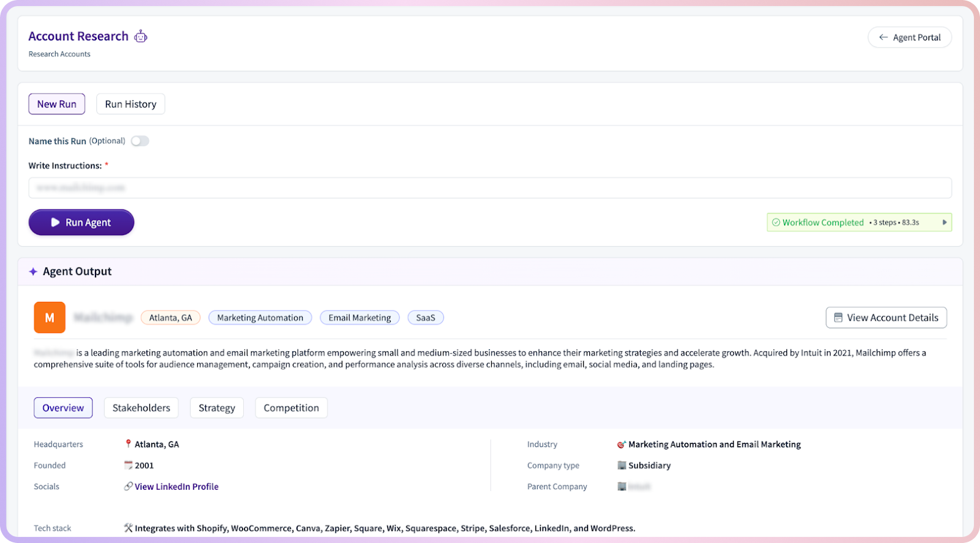Click the Industry label
Viewport: 980px width, 543px height.
coord(542,444)
